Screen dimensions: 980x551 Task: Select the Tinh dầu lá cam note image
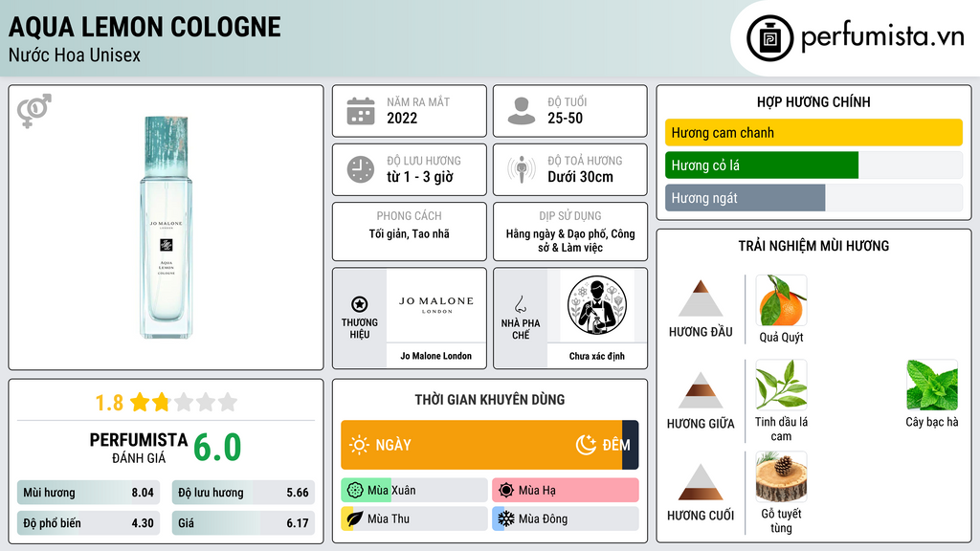(781, 385)
